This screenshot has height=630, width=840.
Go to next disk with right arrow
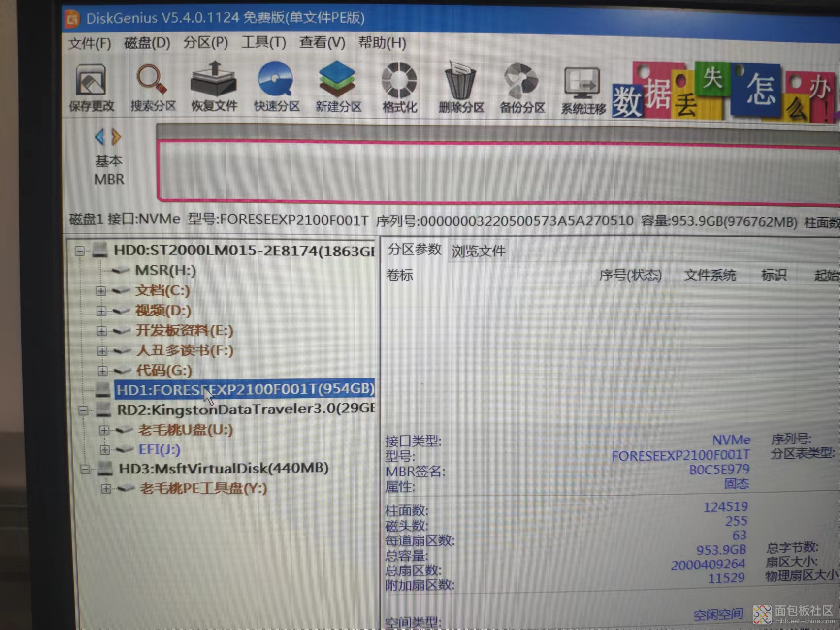click(116, 137)
